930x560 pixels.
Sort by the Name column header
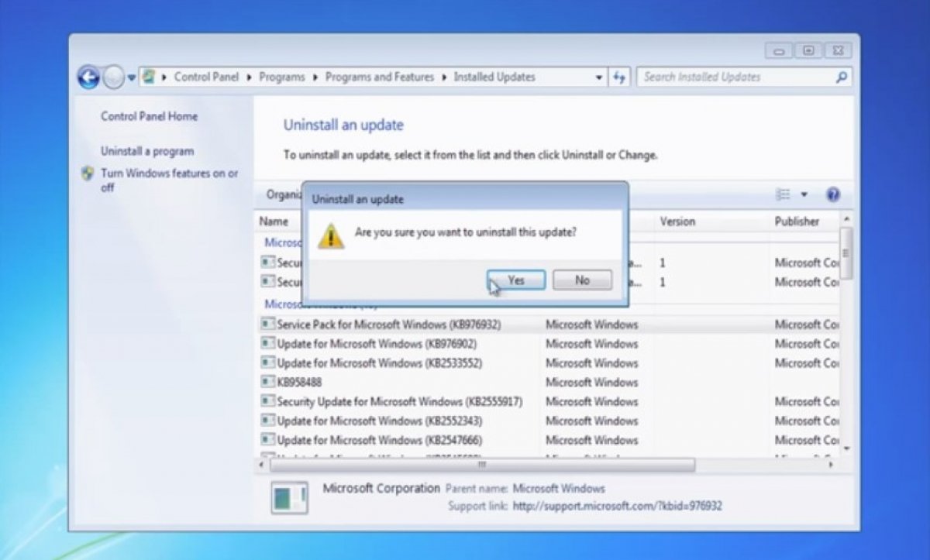tap(274, 222)
